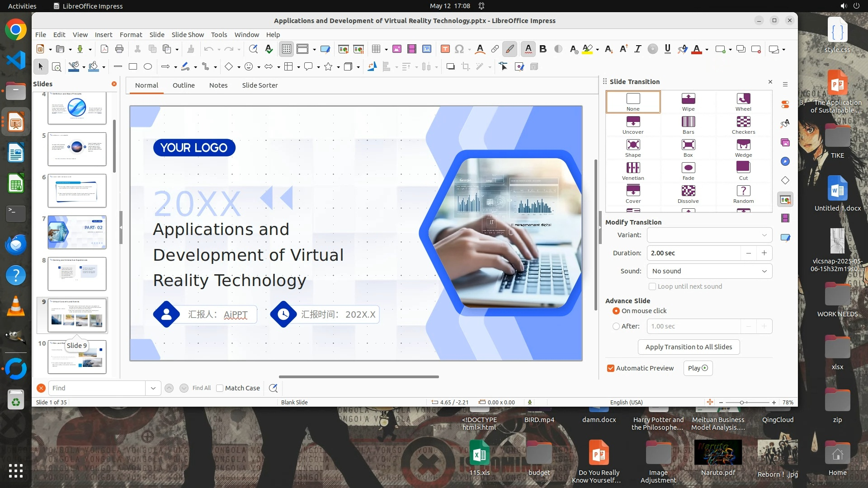Click Apply Transition to All Slides
The width and height of the screenshot is (868, 488).
(x=689, y=347)
